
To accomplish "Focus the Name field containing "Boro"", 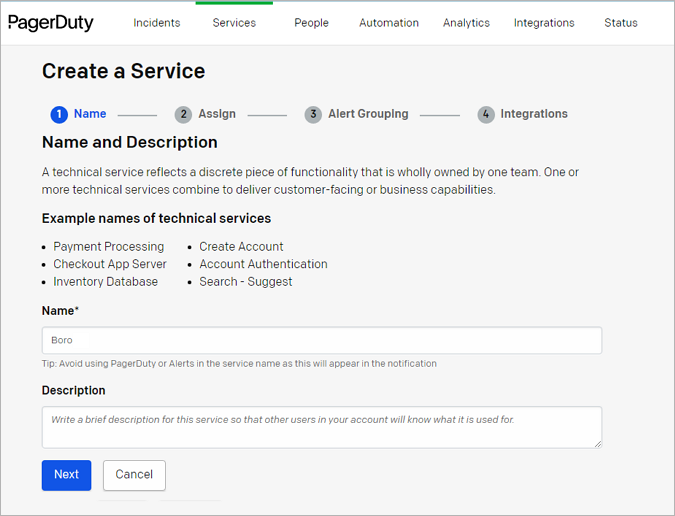I will point(322,340).
